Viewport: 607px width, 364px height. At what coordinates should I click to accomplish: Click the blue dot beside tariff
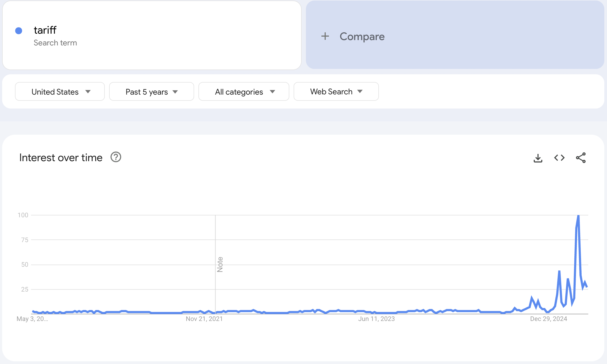(x=19, y=31)
